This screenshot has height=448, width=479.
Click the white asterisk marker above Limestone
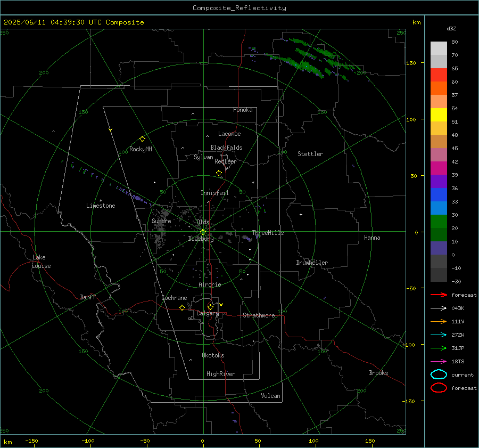click(101, 201)
